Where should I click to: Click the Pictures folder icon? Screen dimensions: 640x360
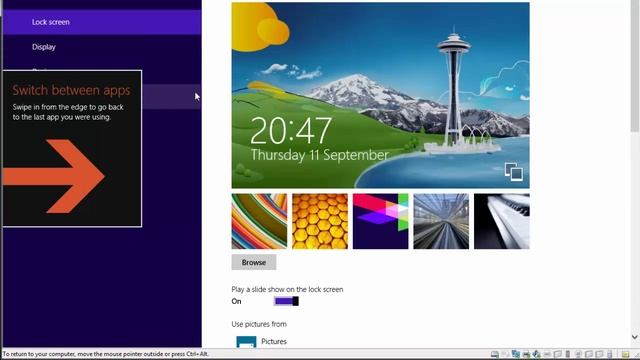point(247,342)
